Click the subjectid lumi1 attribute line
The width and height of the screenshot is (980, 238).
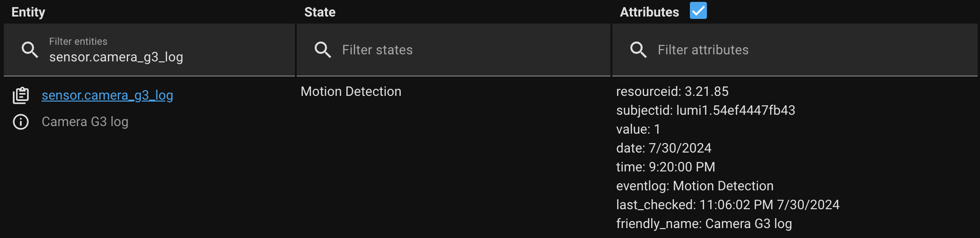(705, 110)
